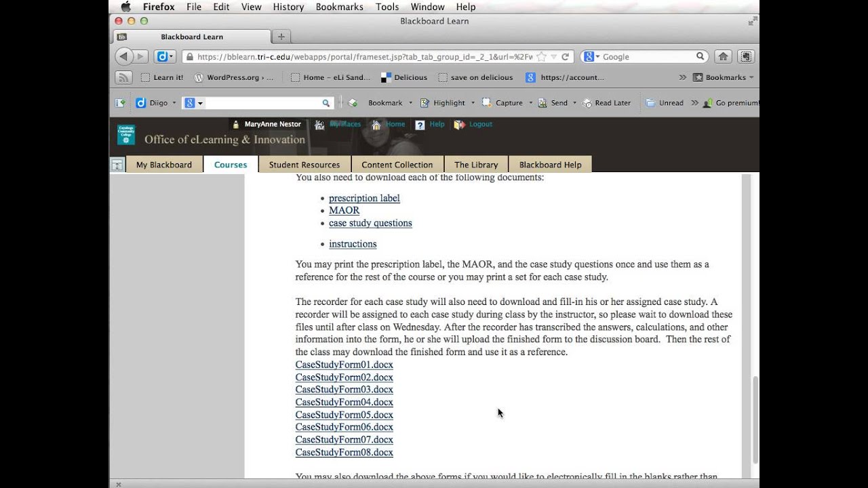Download CaseStudyForm02.docx
This screenshot has width=868, height=488.
point(344,378)
